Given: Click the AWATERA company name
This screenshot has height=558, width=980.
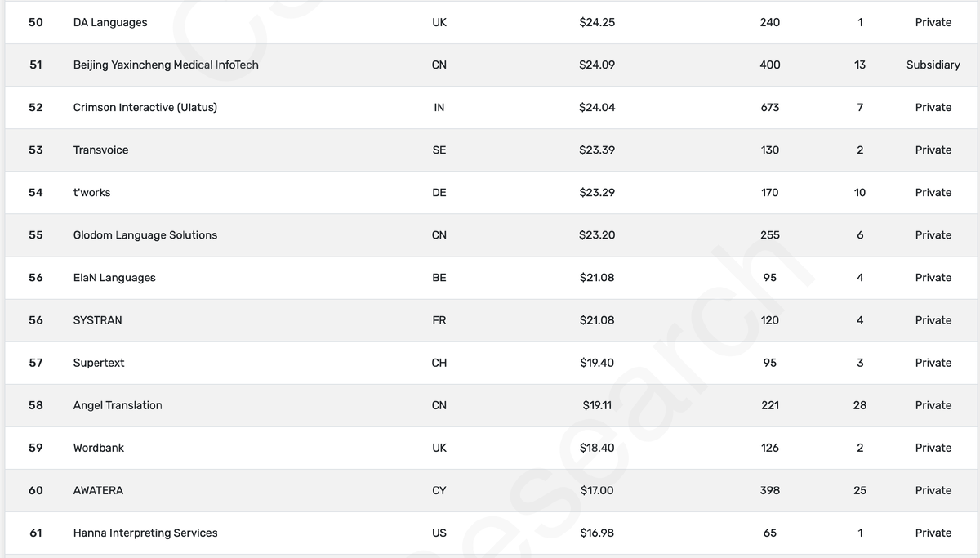Looking at the screenshot, I should (98, 490).
